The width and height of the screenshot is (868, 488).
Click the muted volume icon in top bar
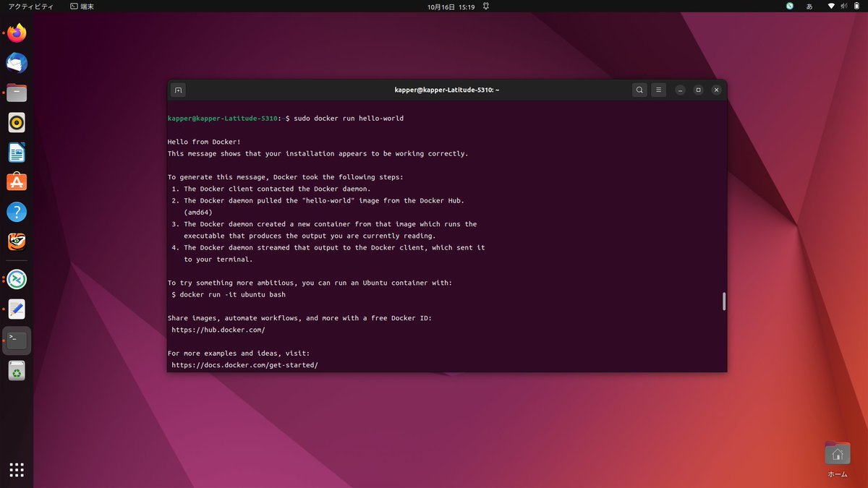click(x=843, y=6)
